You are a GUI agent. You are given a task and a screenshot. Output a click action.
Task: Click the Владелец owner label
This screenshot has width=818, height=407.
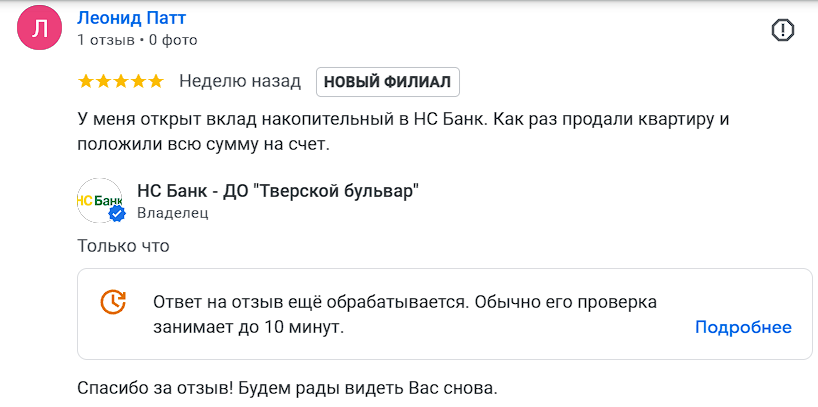tap(172, 212)
